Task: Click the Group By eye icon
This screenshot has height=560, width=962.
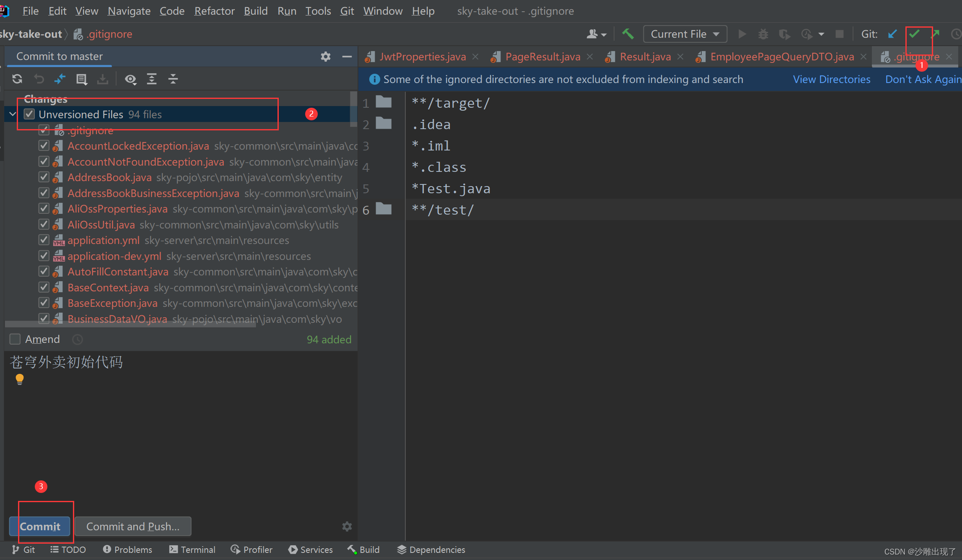Action: pyautogui.click(x=131, y=79)
